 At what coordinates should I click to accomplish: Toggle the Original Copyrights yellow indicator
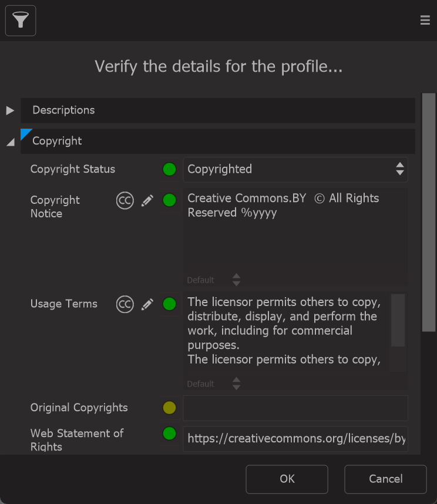[x=169, y=408]
